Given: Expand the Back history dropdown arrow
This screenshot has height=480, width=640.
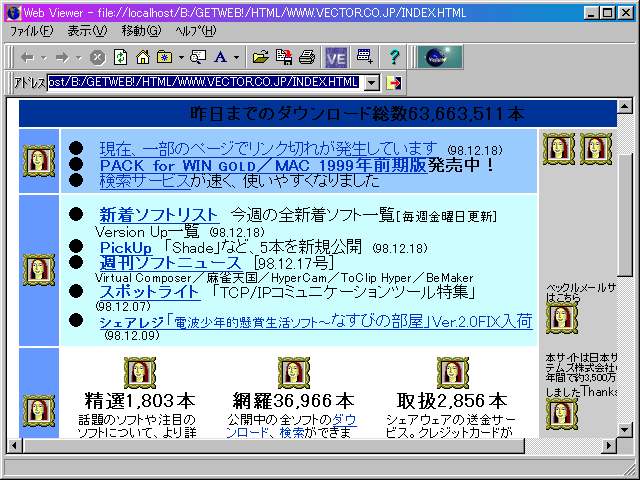Looking at the screenshot, I should [44, 58].
